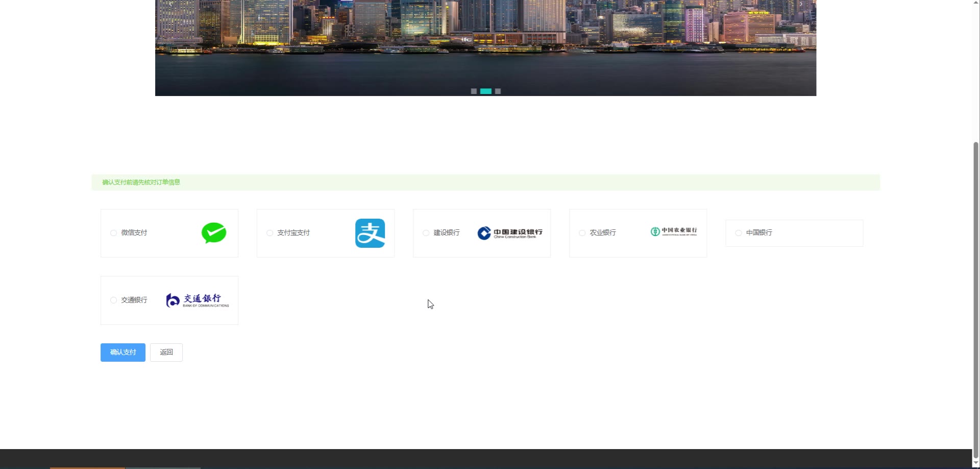Select the 建设银行 radio button
Screen dimensions: 980x469
[426, 233]
